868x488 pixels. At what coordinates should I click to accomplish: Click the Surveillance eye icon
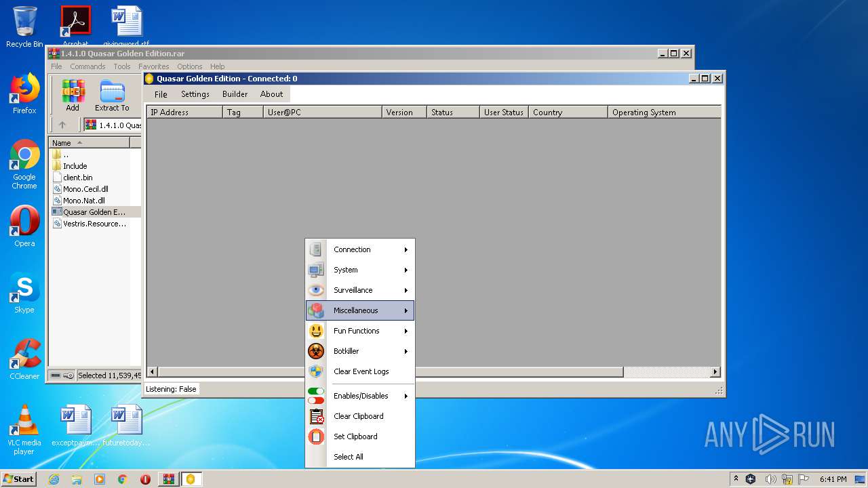click(x=316, y=290)
